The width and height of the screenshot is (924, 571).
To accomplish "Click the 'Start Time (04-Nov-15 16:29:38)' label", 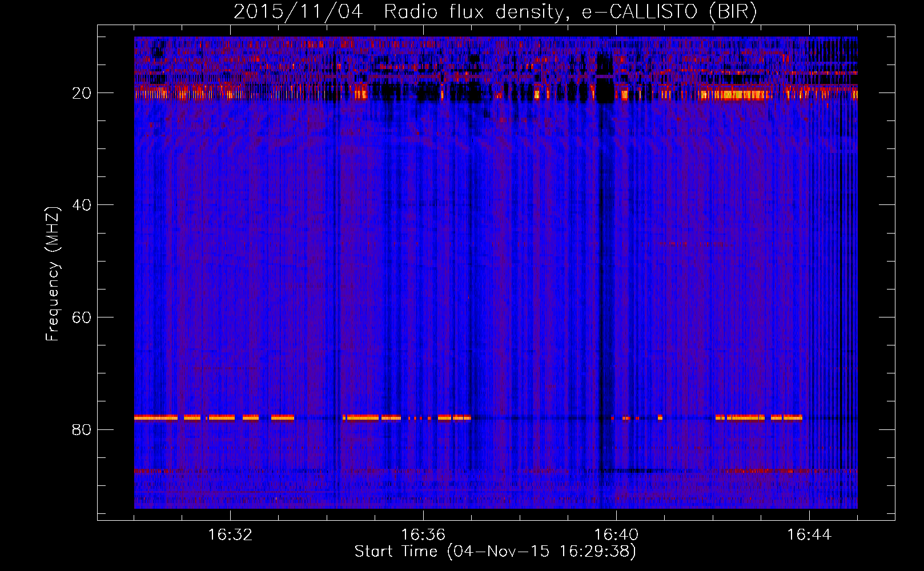I will [495, 552].
